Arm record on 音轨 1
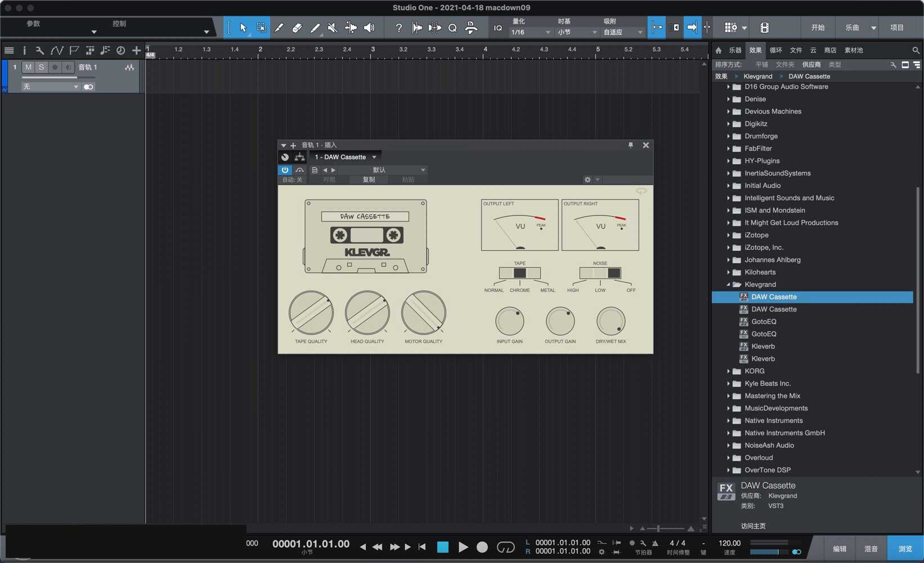 pos(55,67)
